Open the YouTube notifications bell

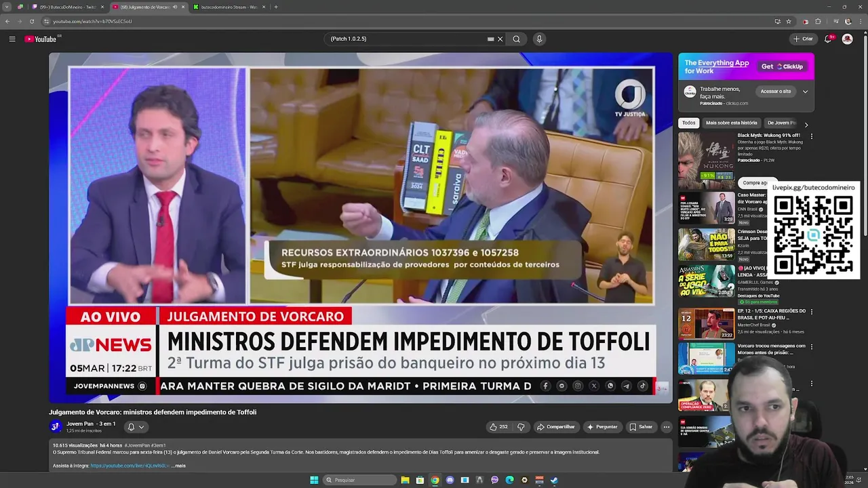(828, 39)
